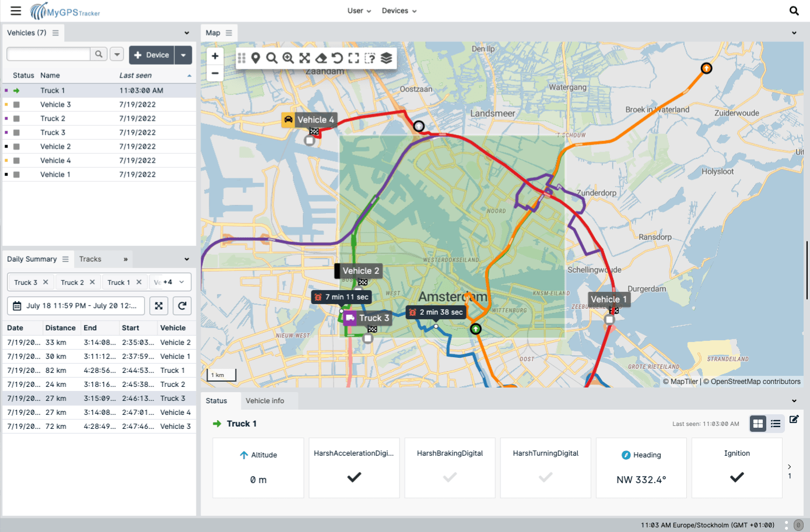The image size is (810, 532).
Task: Click the zoom-in selection tool on map toolbar
Action: pos(289,58)
